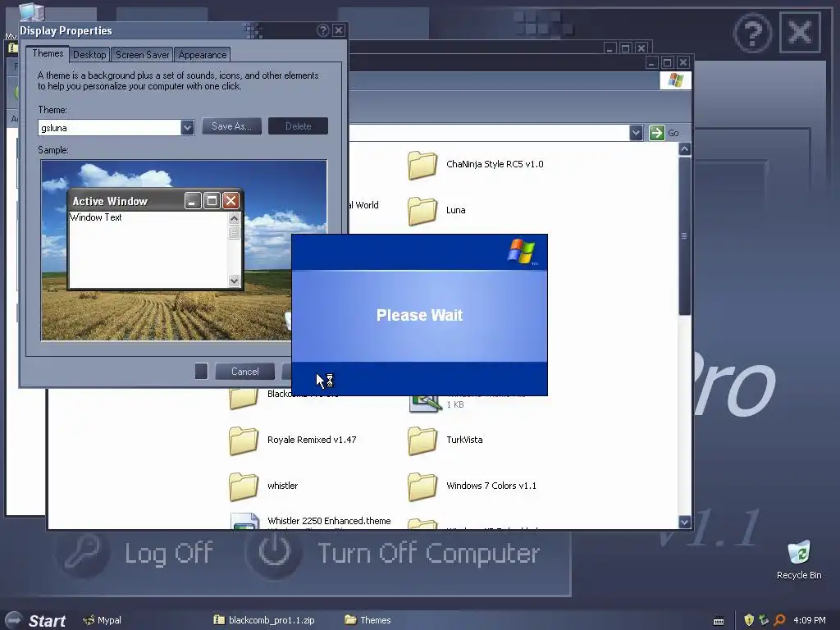Click the Windows flag logo in Themes window
The height and width of the screenshot is (630, 840).
pyautogui.click(x=676, y=80)
